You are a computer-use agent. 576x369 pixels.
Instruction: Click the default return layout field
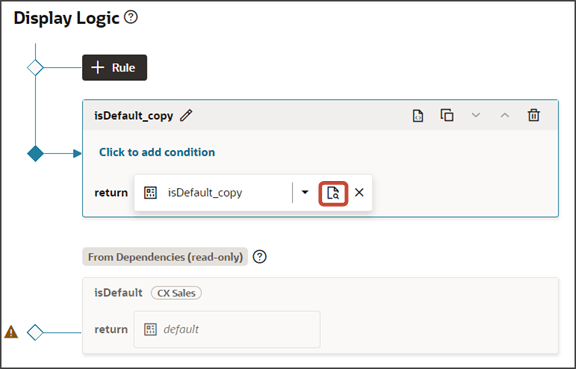pyautogui.click(x=227, y=329)
